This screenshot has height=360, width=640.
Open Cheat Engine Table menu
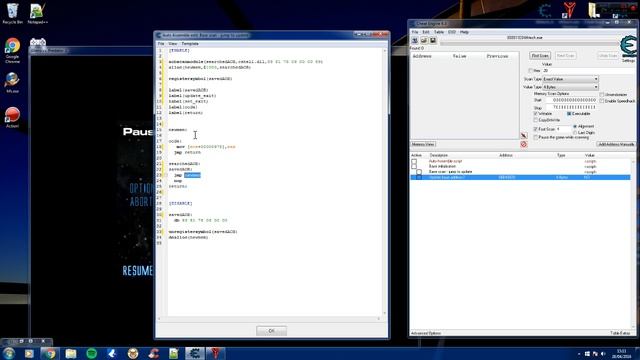[x=439, y=32]
